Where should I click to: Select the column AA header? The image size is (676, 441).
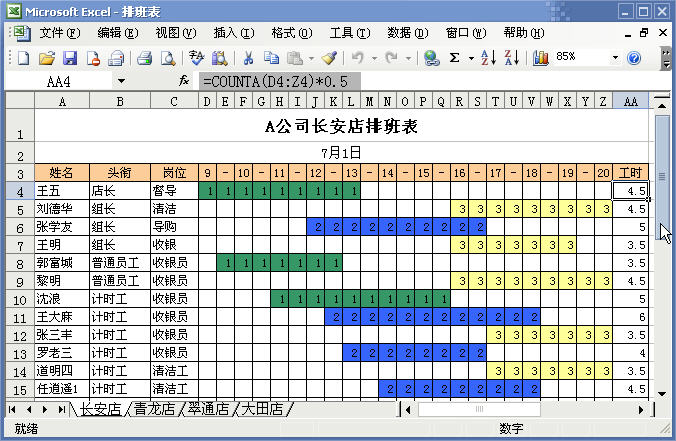click(x=630, y=101)
